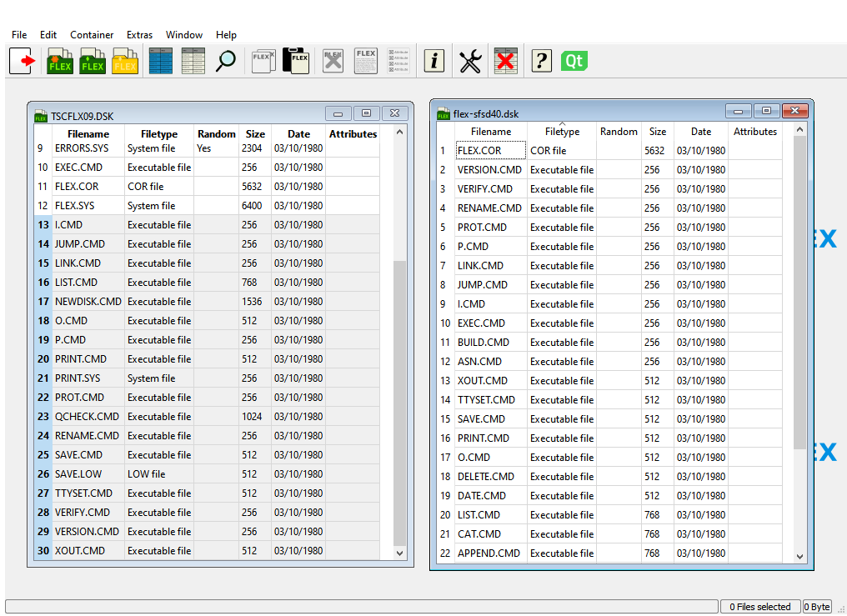Sort flex-sfsd40.dsk by Date column header

(700, 131)
